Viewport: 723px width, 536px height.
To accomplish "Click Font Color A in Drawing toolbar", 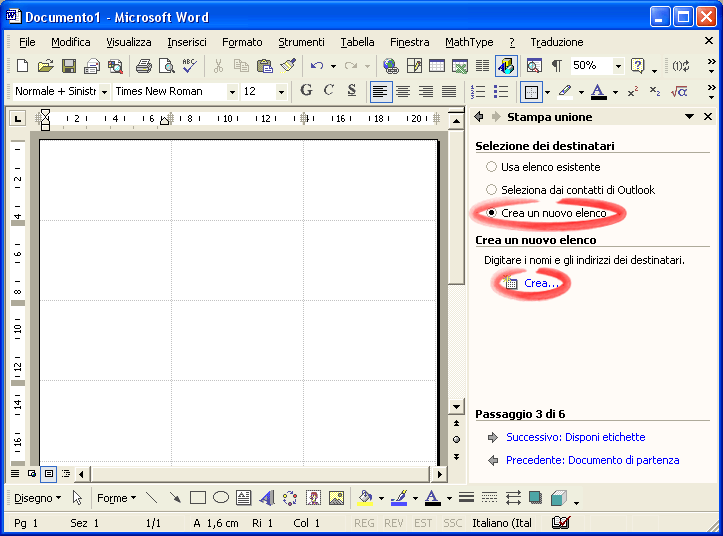I will point(433,498).
